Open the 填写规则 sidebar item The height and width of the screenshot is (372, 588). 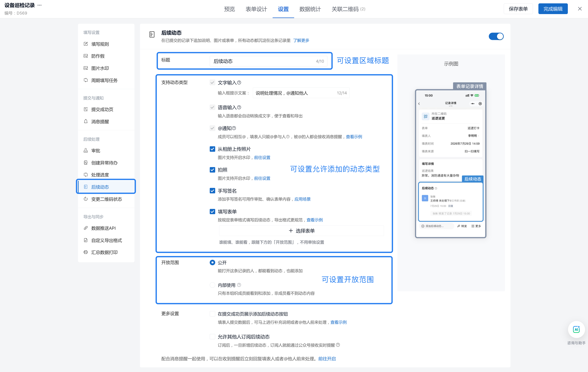(106, 44)
